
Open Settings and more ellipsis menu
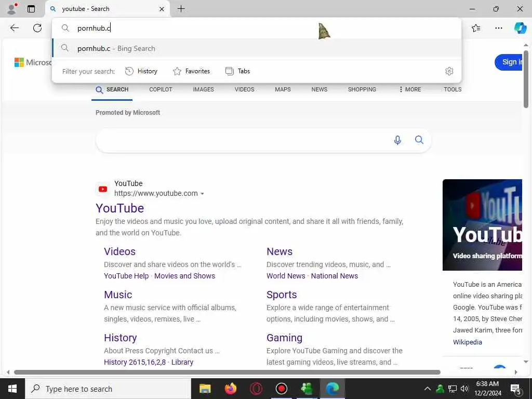(x=498, y=28)
